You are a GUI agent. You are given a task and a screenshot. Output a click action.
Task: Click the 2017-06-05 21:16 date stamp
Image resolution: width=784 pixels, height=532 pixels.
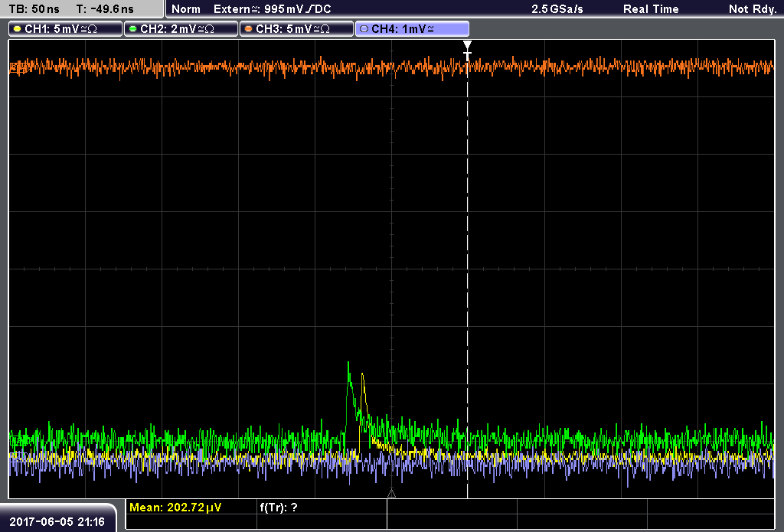point(57,522)
